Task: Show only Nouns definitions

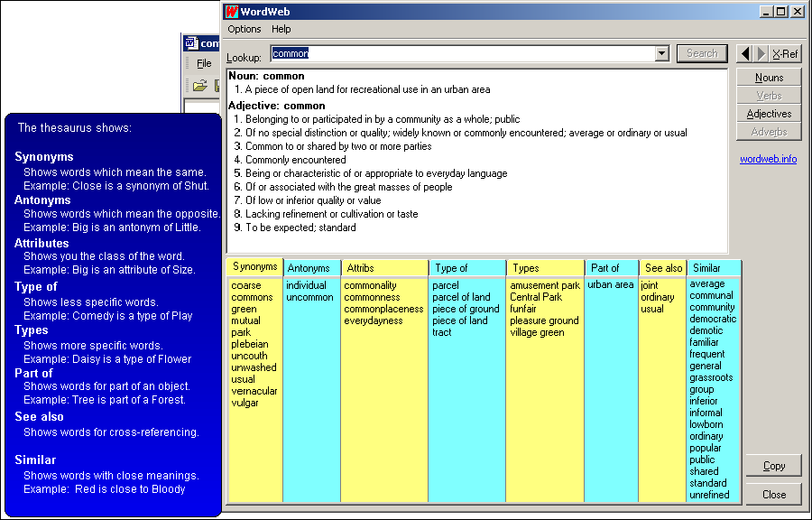Action: tap(769, 77)
